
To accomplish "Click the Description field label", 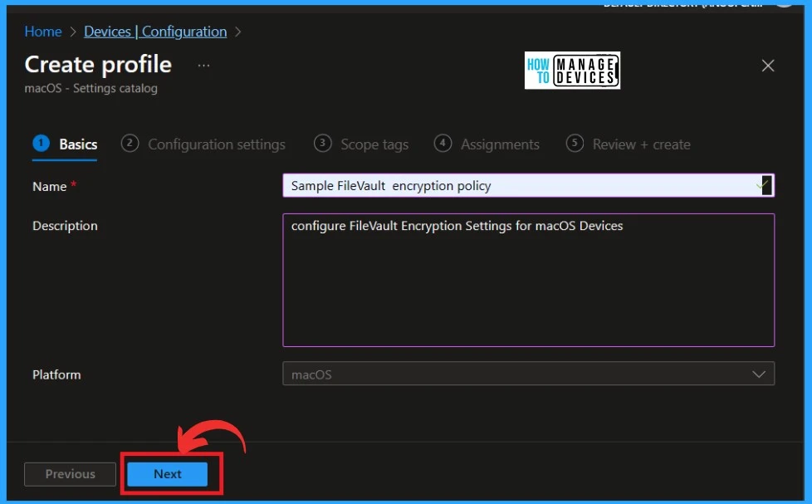I will coord(65,226).
